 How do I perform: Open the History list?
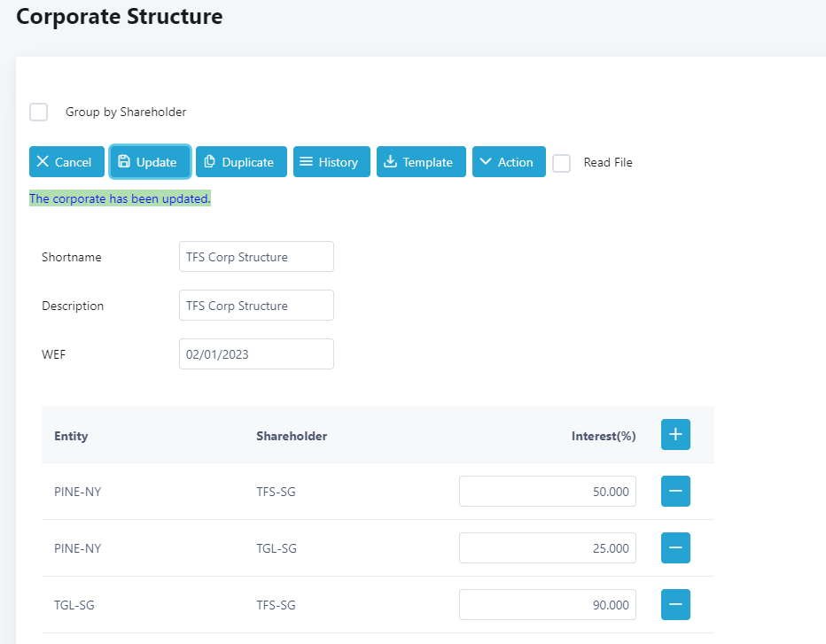pos(328,162)
